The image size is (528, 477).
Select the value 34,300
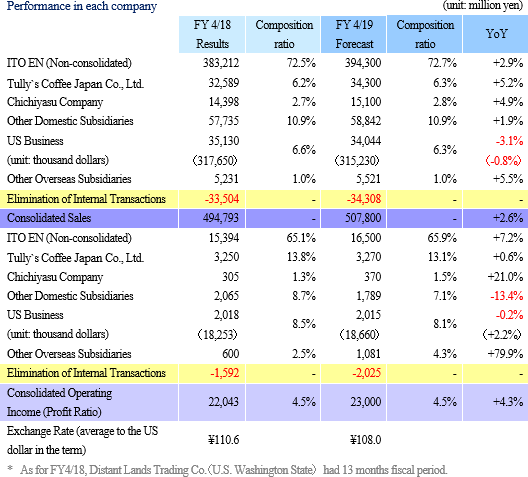(x=366, y=83)
